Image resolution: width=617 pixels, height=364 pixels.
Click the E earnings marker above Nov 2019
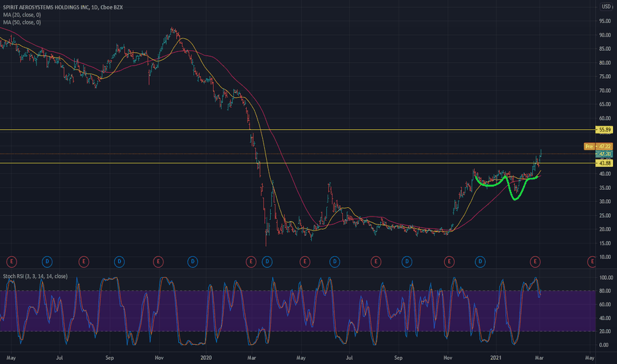tap(158, 261)
